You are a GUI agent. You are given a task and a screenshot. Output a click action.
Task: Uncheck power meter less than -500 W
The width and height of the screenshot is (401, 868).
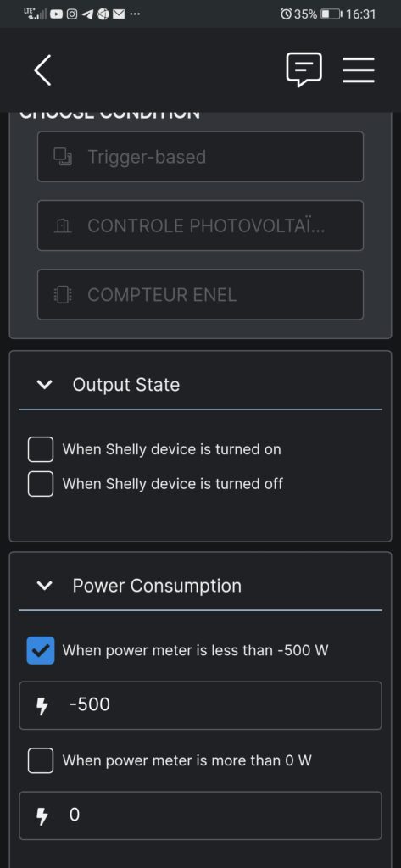(x=41, y=650)
